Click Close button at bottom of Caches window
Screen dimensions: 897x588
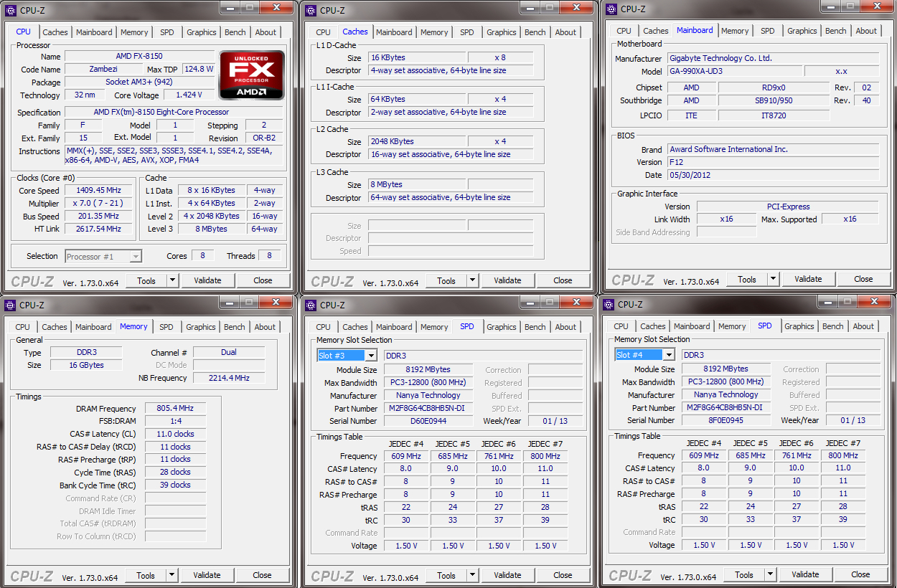point(563,280)
